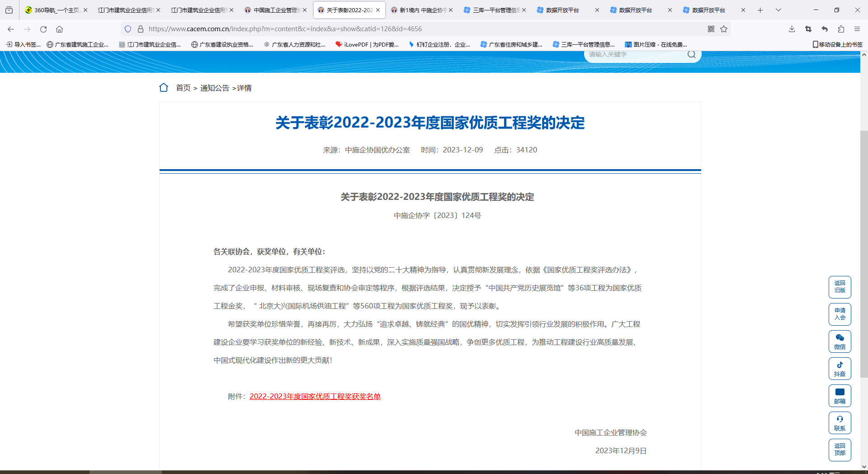Open the downloads panel icon

(x=792, y=29)
